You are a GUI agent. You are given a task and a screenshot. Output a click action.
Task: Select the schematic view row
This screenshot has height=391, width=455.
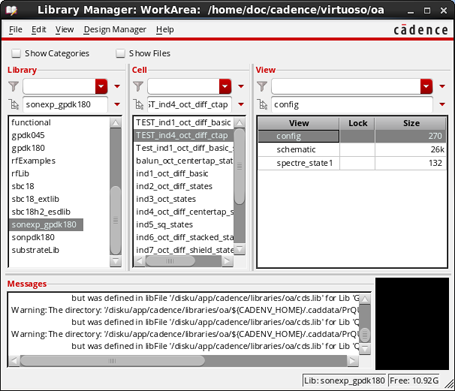352,150
